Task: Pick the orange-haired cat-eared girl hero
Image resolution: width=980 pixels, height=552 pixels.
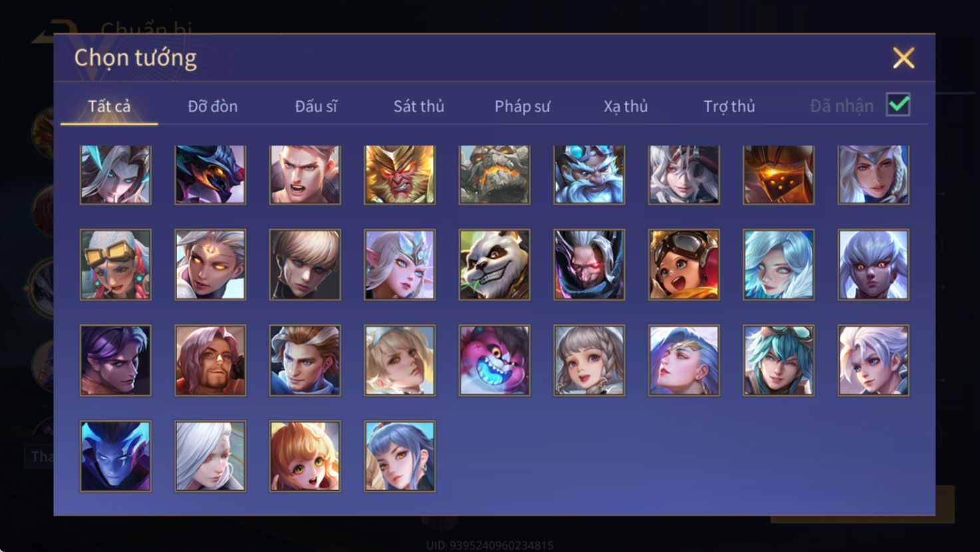Action: [x=305, y=456]
